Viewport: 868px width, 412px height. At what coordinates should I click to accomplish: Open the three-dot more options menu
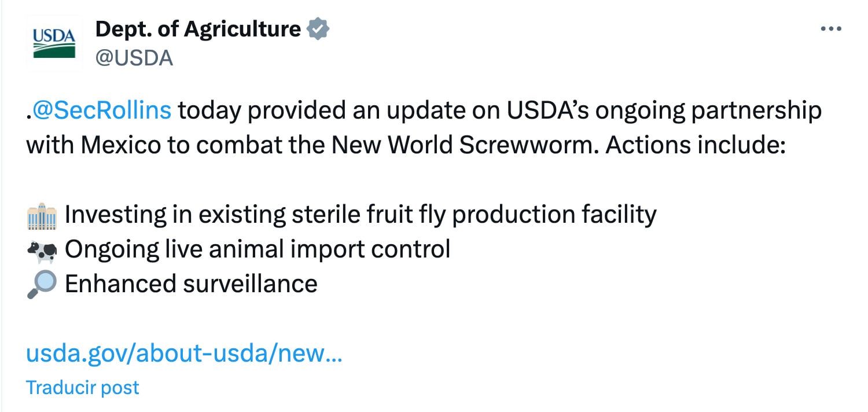[x=831, y=29]
